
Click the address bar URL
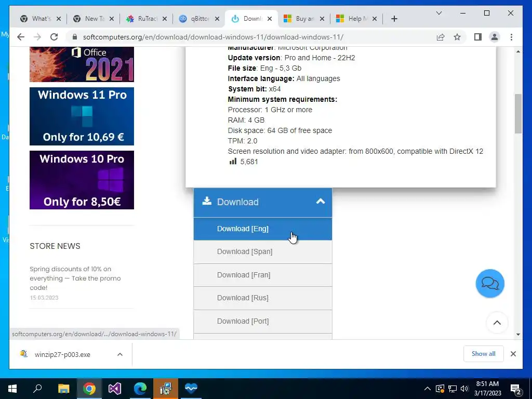[x=213, y=37]
